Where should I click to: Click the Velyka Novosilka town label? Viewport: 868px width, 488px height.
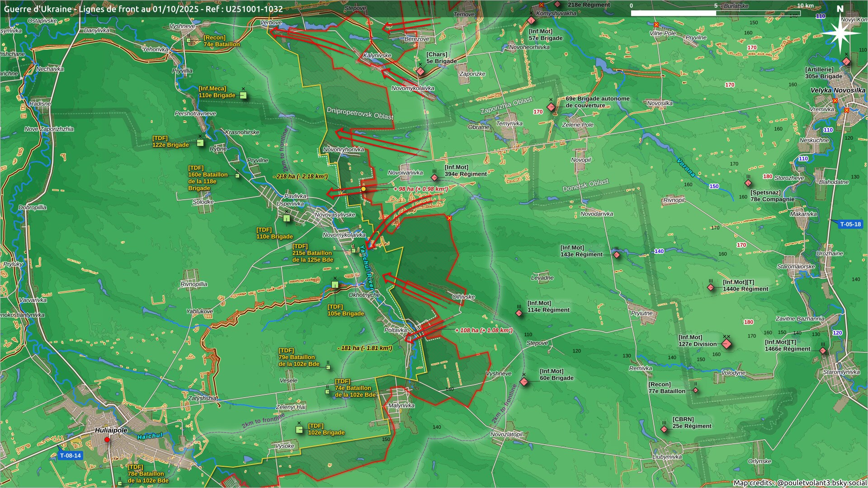837,90
